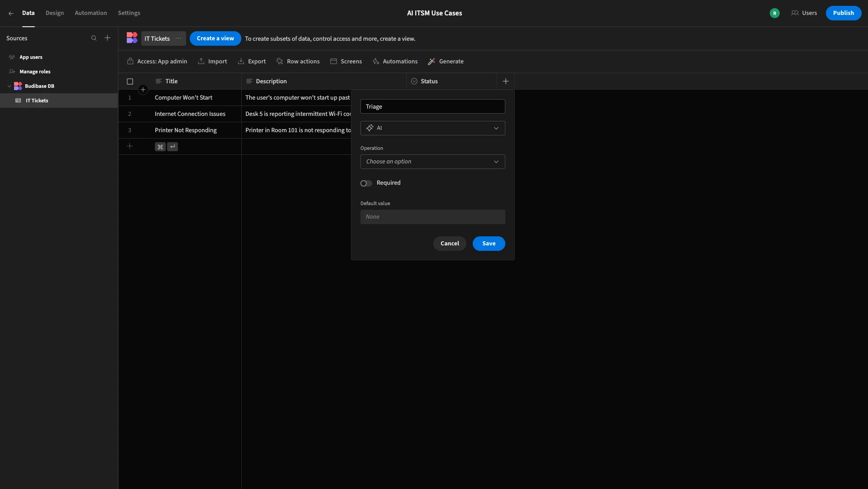This screenshot has width=868, height=489.
Task: Select the 'Printer in Room 101' description cell
Action: [x=297, y=130]
